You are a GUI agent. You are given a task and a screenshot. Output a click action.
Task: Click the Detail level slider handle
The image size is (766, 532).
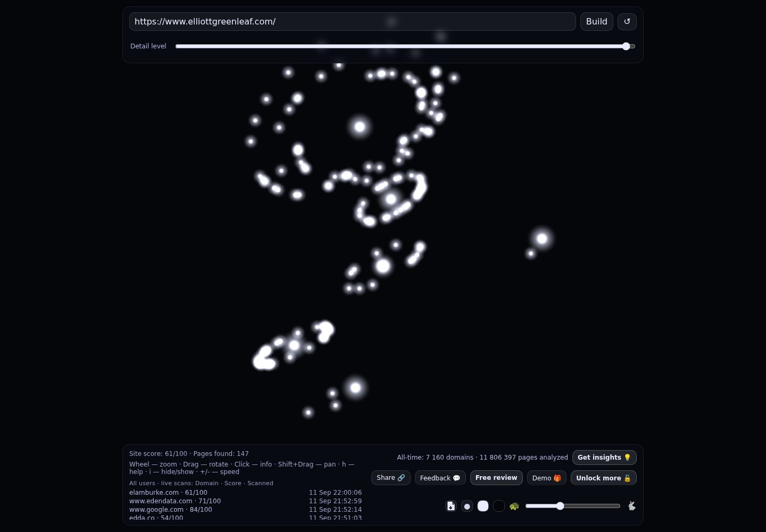pyautogui.click(x=626, y=46)
